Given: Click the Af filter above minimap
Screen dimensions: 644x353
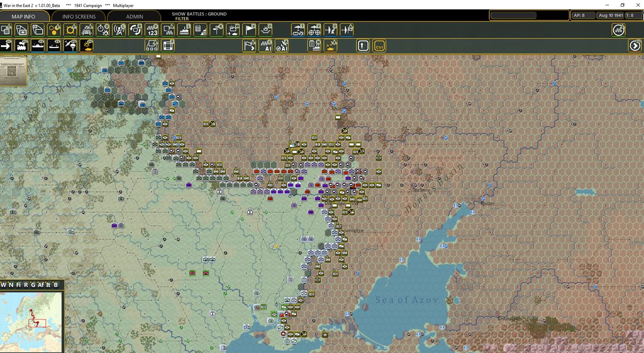Looking at the screenshot, I should click(x=41, y=285).
